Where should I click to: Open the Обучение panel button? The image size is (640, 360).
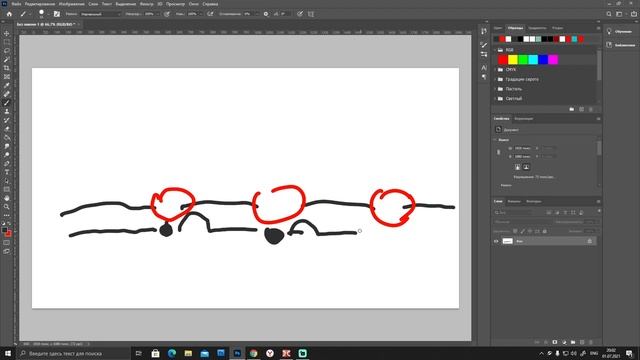click(620, 31)
